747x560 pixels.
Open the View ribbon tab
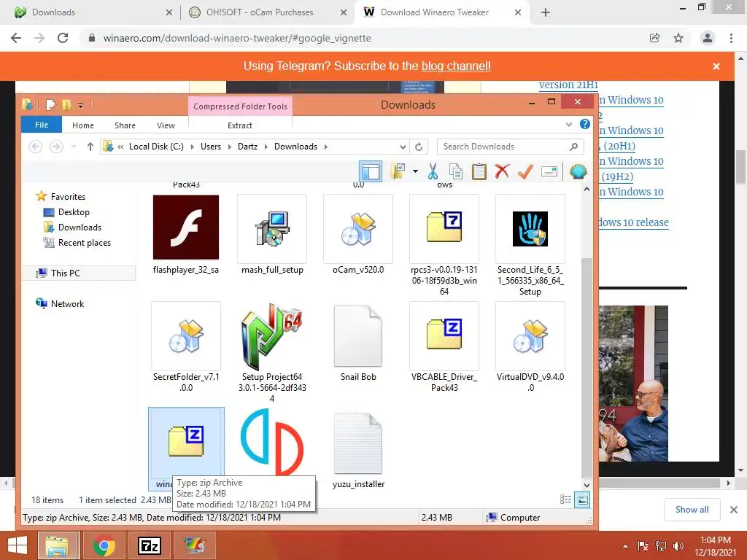(166, 125)
